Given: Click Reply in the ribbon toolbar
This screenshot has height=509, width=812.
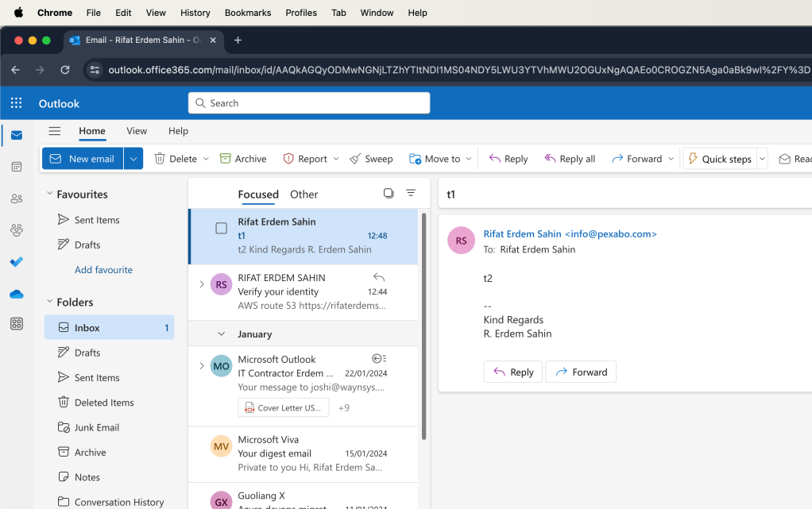Looking at the screenshot, I should click(508, 159).
